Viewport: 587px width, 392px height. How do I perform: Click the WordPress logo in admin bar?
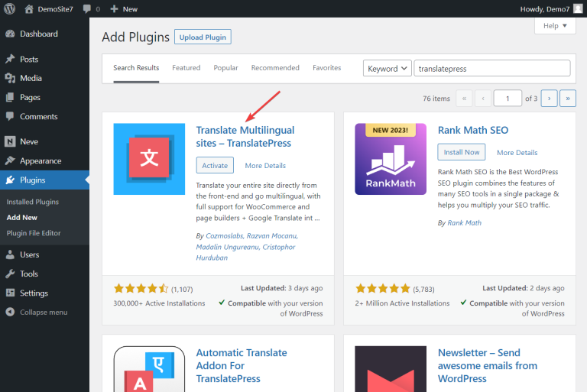pyautogui.click(x=10, y=9)
